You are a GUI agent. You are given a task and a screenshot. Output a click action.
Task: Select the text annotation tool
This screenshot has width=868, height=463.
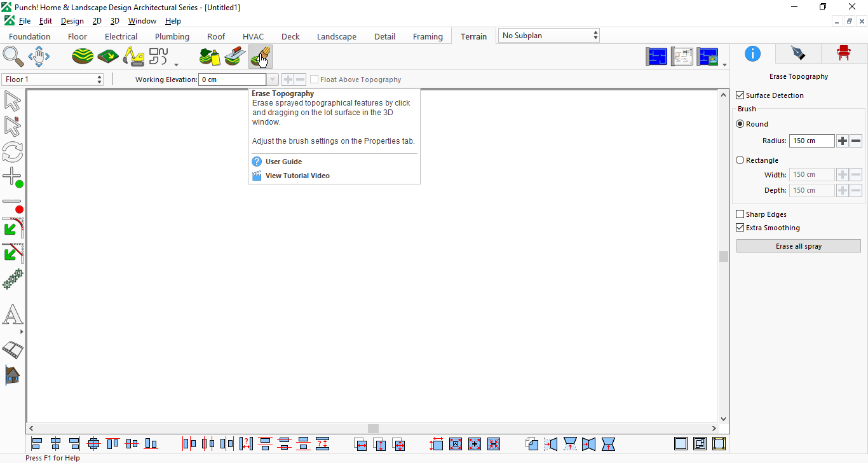[13, 315]
